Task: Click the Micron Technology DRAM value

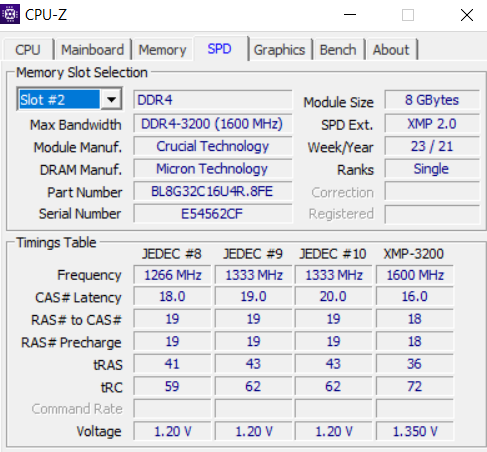Action: click(x=213, y=169)
